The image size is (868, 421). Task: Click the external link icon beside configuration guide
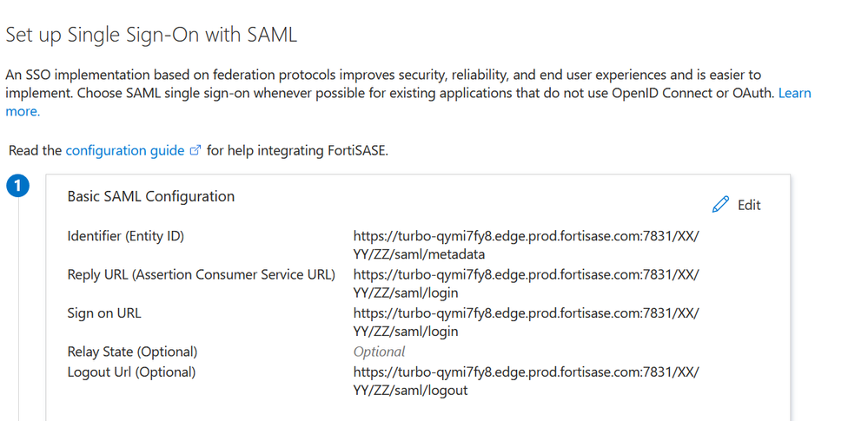pyautogui.click(x=195, y=150)
